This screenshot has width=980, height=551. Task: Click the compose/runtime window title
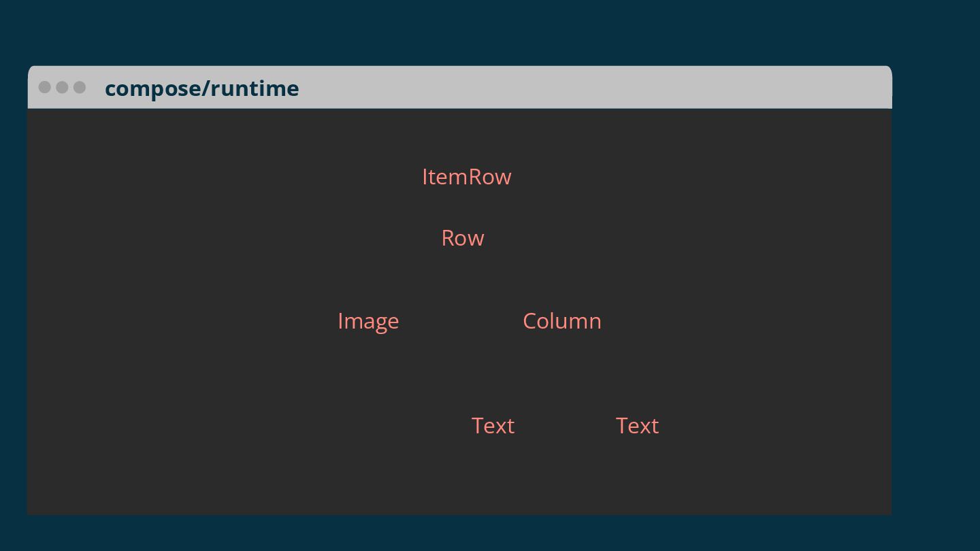pos(201,88)
